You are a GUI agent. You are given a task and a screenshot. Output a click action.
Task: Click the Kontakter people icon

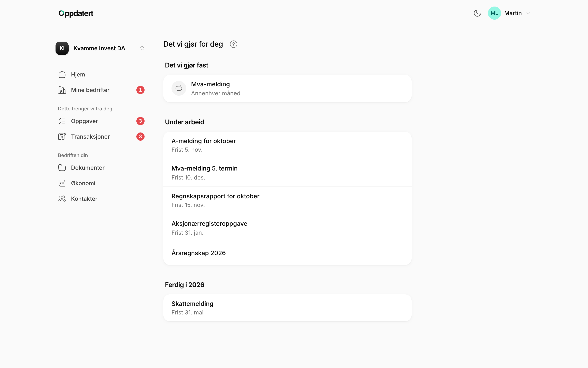tap(62, 199)
